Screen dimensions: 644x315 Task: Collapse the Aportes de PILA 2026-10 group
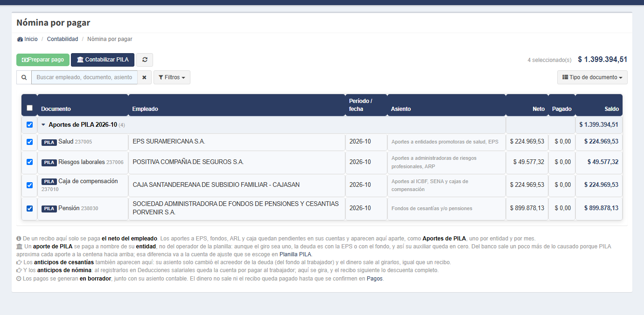click(43, 125)
